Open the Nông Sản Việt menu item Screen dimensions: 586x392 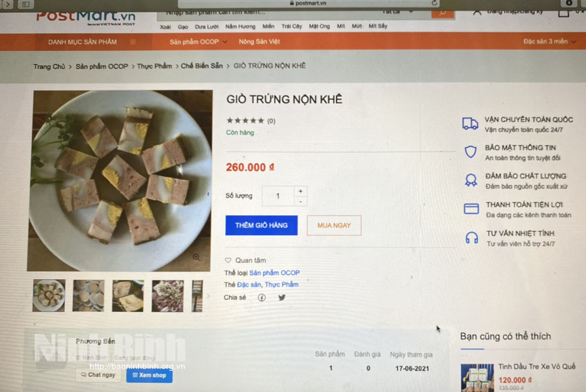point(259,42)
